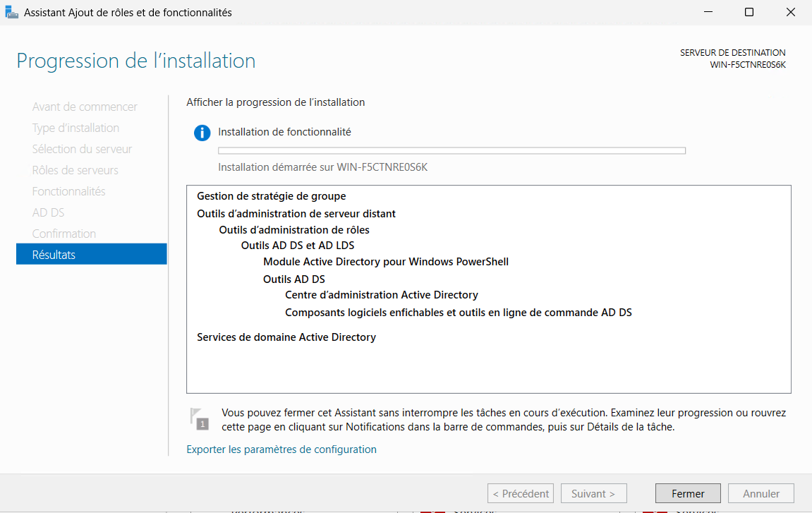Select Services de domaine Active Directory
The height and width of the screenshot is (513, 812).
coord(286,337)
